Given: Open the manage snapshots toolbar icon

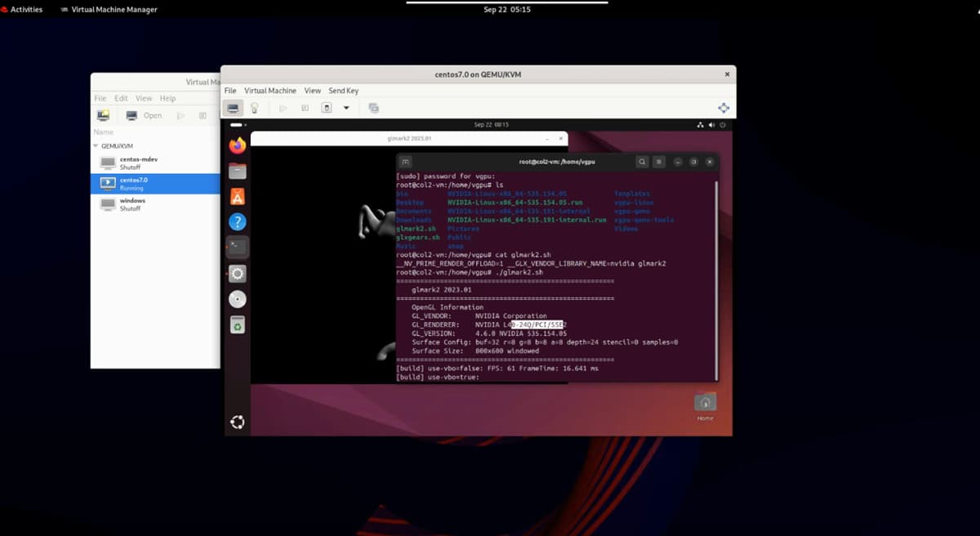Looking at the screenshot, I should coord(373,108).
